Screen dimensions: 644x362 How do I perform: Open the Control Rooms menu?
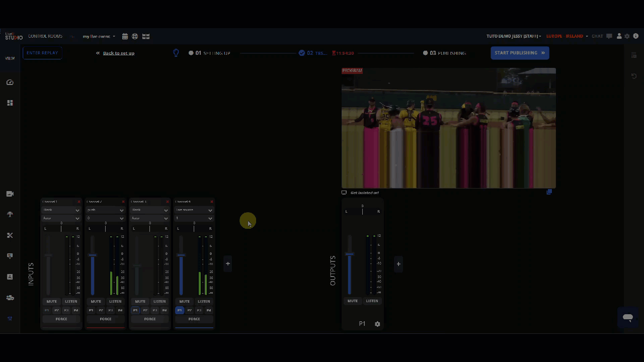click(45, 37)
